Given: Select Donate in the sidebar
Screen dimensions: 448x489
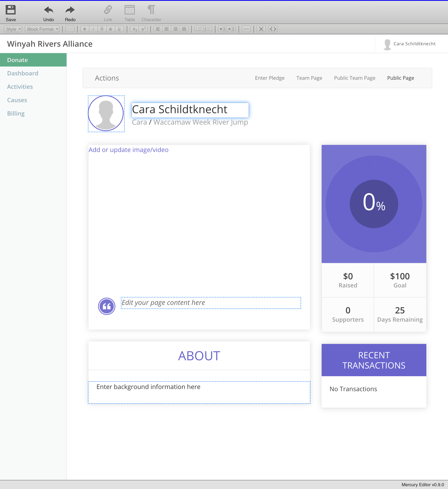Looking at the screenshot, I should [33, 60].
